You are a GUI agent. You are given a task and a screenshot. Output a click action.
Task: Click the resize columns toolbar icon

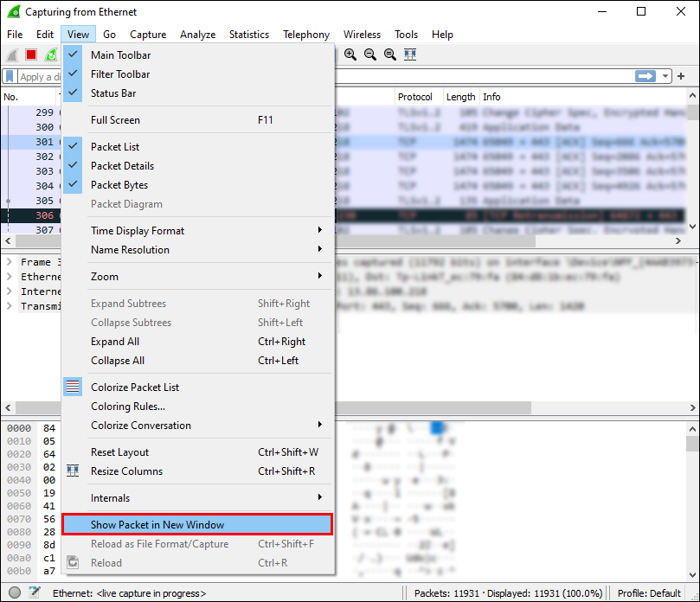click(410, 54)
